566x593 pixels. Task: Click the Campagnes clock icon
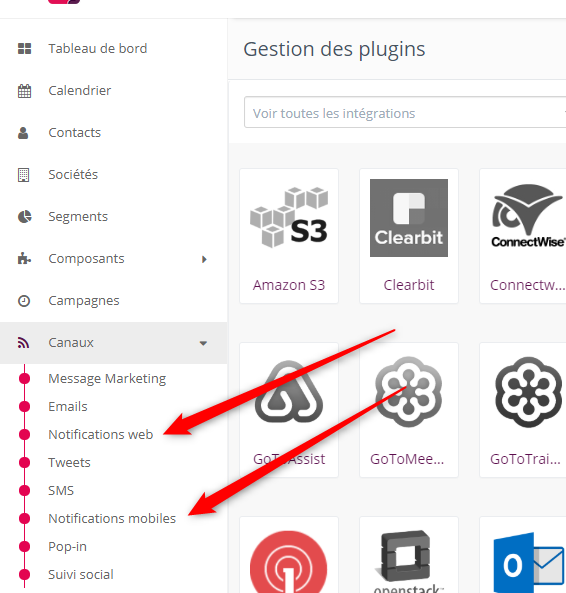[x=24, y=301]
